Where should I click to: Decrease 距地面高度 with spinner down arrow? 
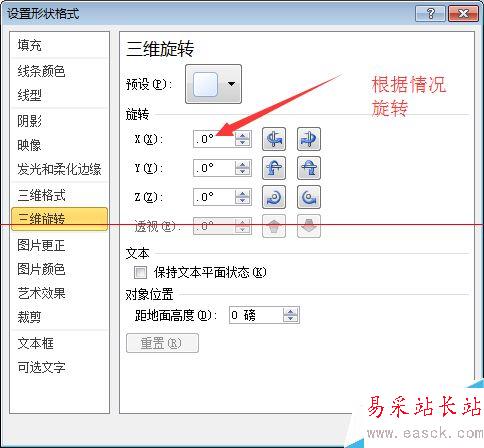[x=291, y=319]
